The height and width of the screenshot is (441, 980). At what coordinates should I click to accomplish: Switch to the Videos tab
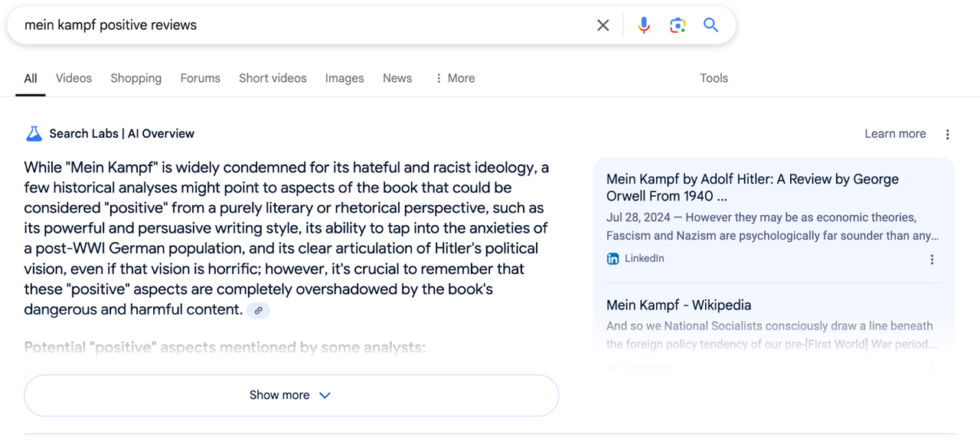click(73, 78)
